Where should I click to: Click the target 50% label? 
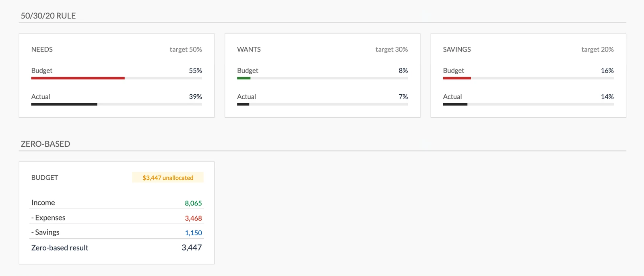(186, 50)
